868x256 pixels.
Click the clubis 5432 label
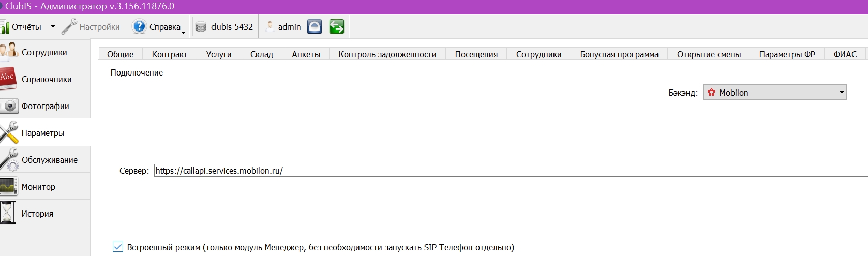point(232,27)
